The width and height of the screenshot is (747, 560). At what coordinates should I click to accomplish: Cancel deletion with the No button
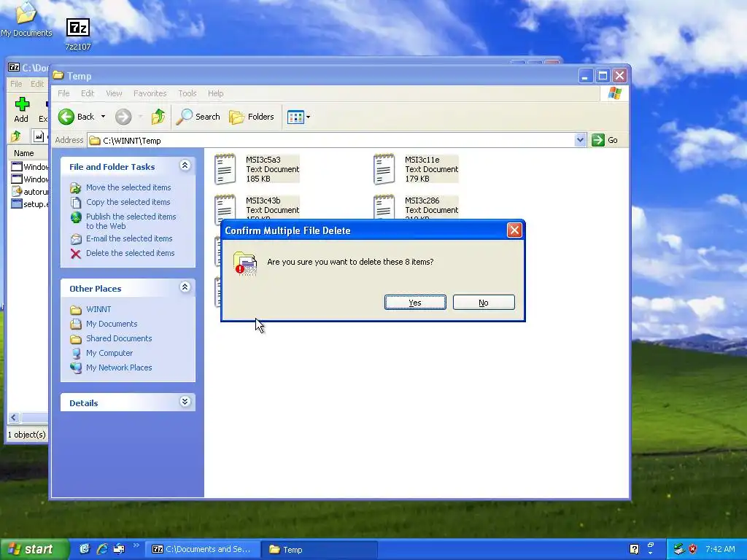click(484, 303)
